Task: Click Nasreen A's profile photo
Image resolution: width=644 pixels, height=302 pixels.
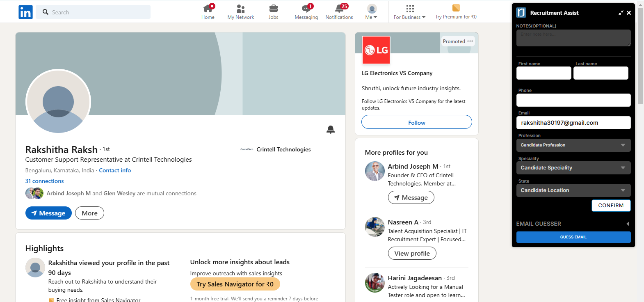Action: tap(375, 227)
